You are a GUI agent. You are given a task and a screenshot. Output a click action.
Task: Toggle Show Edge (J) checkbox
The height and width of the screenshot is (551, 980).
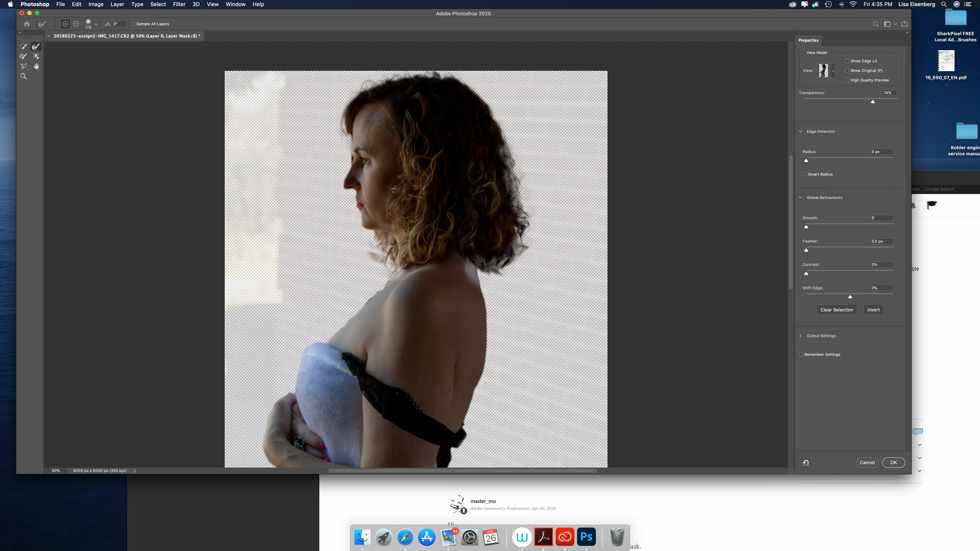[847, 61]
